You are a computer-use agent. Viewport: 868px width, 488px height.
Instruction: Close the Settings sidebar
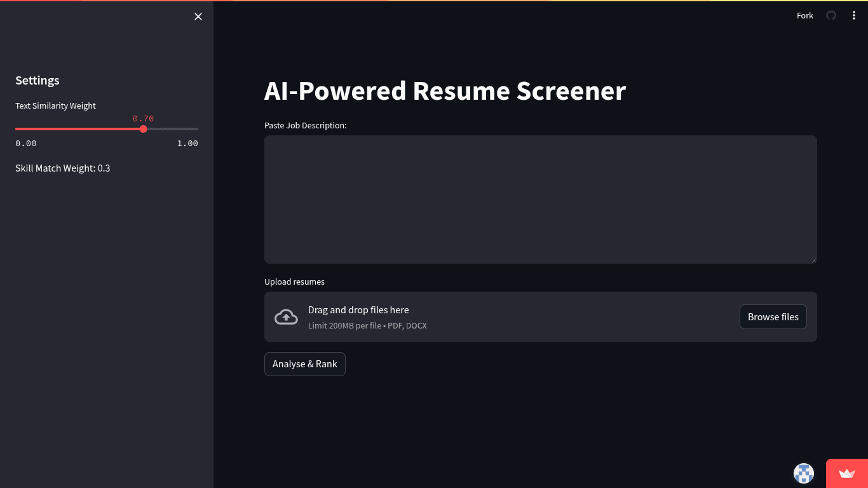pos(198,17)
